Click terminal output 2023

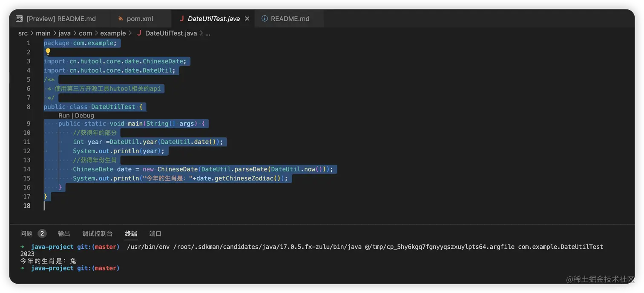click(27, 254)
